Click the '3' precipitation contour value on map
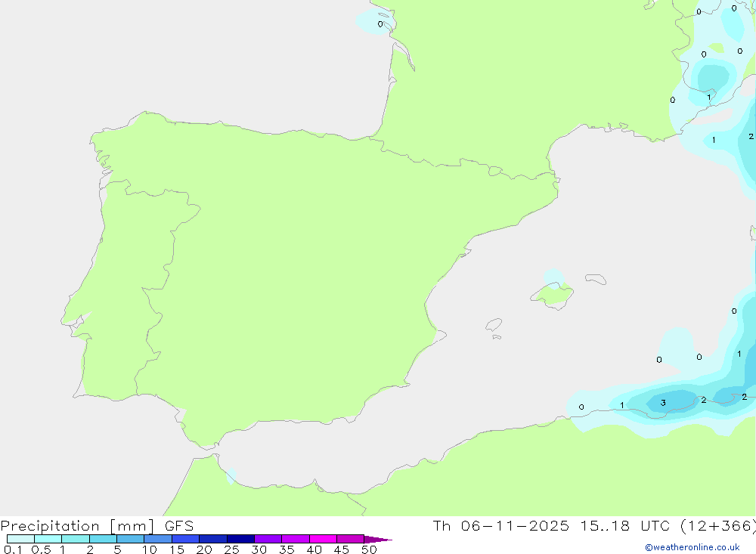The height and width of the screenshot is (554, 756). pos(664,403)
